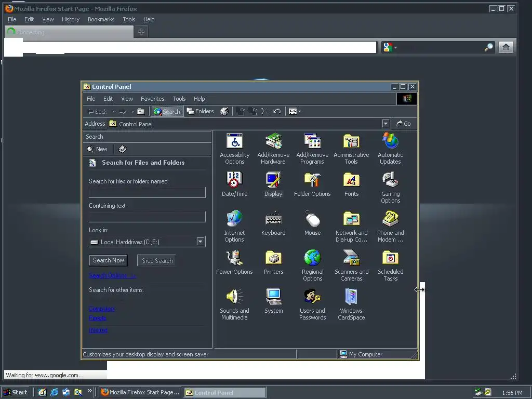The width and height of the screenshot is (532, 399).
Task: Open Firefox History menu
Action: pyautogui.click(x=71, y=19)
